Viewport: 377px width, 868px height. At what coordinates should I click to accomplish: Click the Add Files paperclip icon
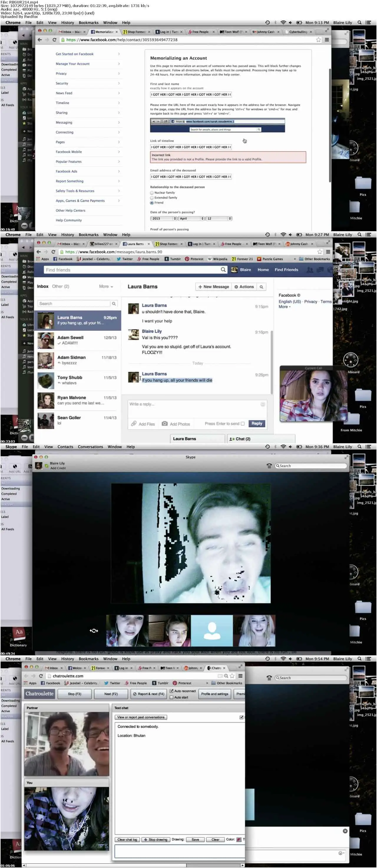pyautogui.click(x=134, y=424)
